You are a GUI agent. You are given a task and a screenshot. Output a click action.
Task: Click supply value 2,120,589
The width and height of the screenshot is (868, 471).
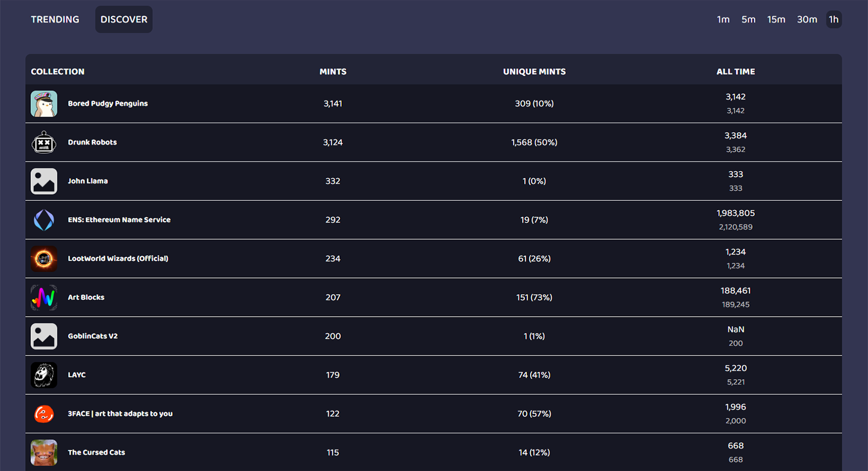tap(736, 227)
